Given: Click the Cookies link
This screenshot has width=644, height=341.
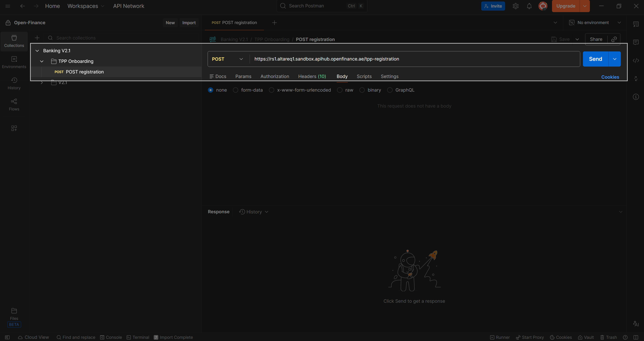Looking at the screenshot, I should [610, 77].
